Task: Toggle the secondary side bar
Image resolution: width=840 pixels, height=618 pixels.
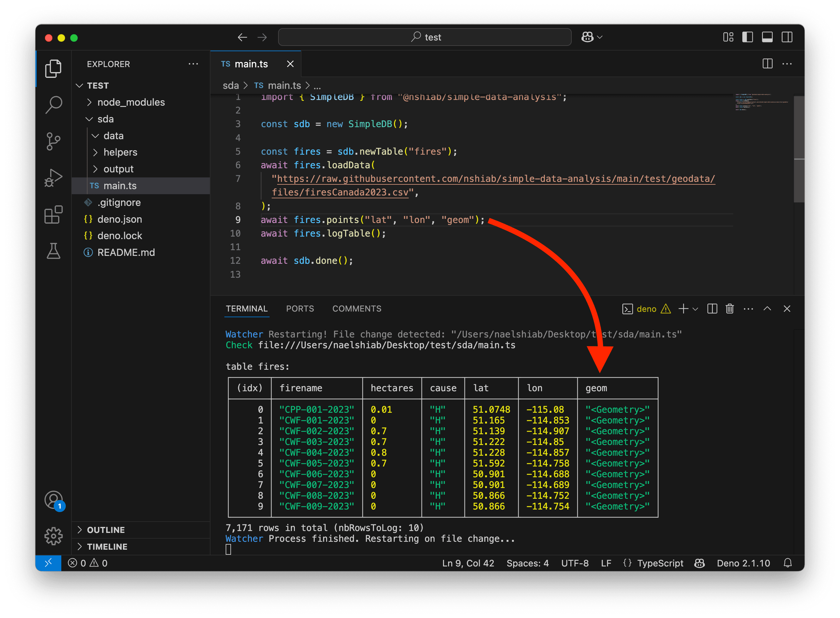Action: tap(787, 37)
